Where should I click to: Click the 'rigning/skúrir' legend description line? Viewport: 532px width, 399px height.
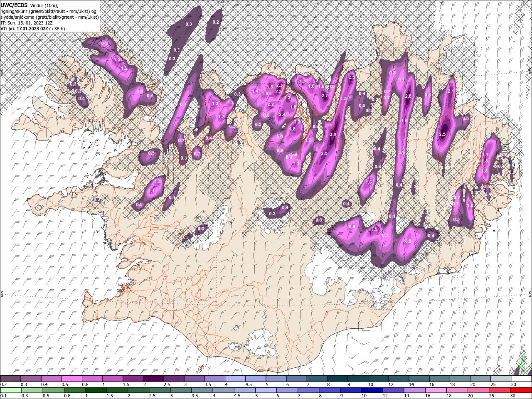[49, 11]
